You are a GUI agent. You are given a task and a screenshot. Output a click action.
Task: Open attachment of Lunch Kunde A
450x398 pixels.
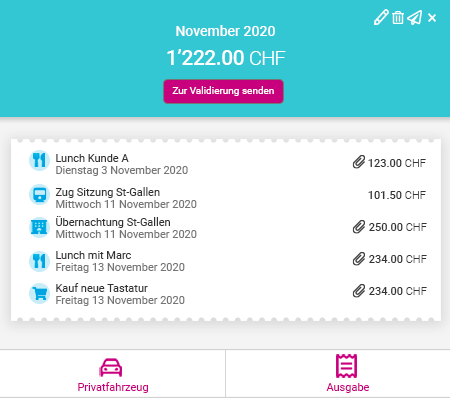[x=359, y=162]
